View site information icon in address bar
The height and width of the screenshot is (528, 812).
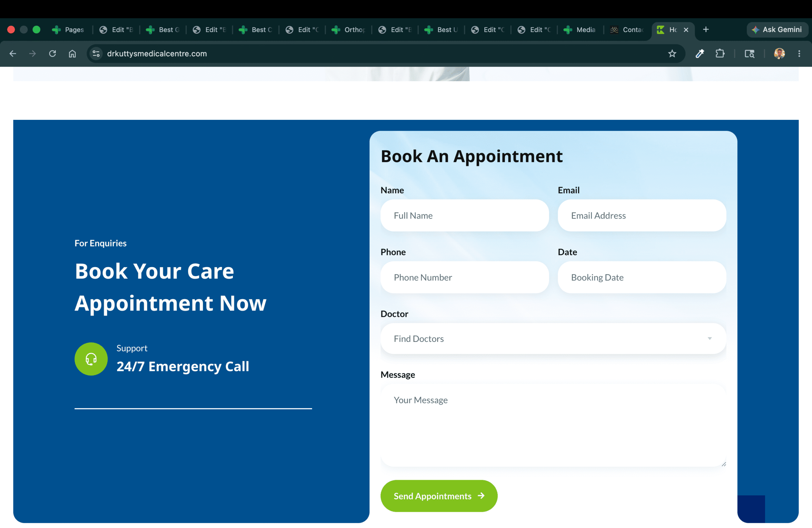click(x=96, y=54)
